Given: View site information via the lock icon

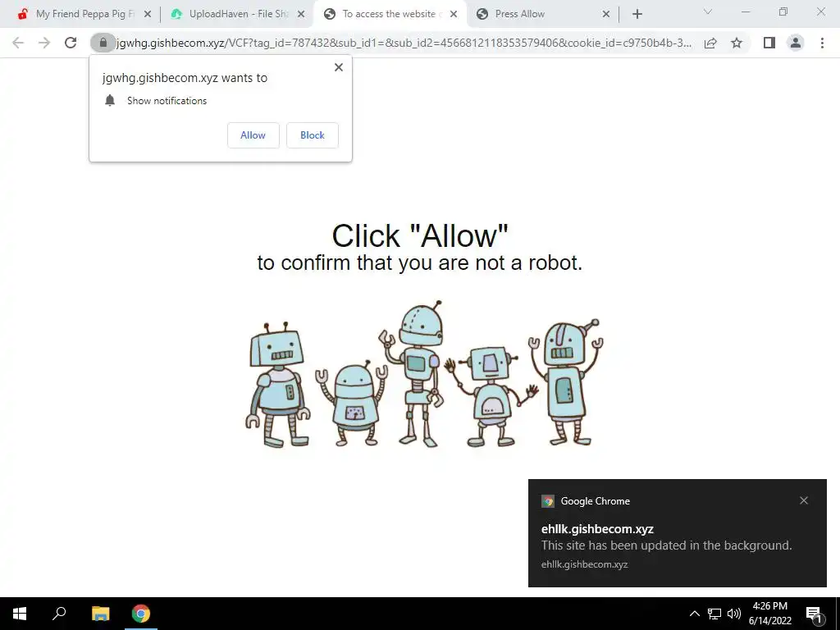Looking at the screenshot, I should click(x=103, y=43).
